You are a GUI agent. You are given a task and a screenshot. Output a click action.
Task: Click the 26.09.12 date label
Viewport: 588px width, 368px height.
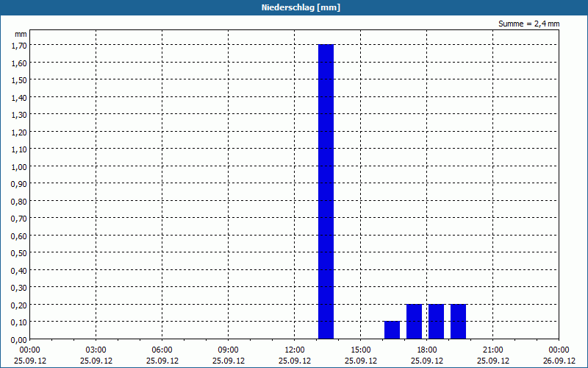point(559,361)
